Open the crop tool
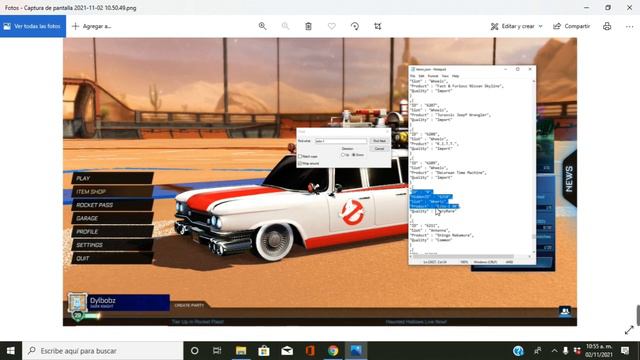Screen dimensions: 640x360 point(378,26)
